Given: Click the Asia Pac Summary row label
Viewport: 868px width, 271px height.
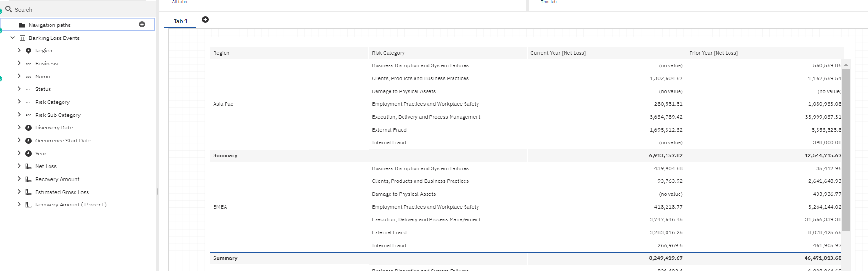Looking at the screenshot, I should point(225,155).
